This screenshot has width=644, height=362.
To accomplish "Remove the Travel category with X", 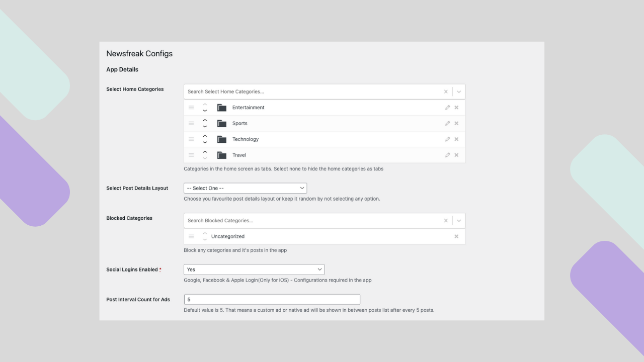I will point(456,155).
